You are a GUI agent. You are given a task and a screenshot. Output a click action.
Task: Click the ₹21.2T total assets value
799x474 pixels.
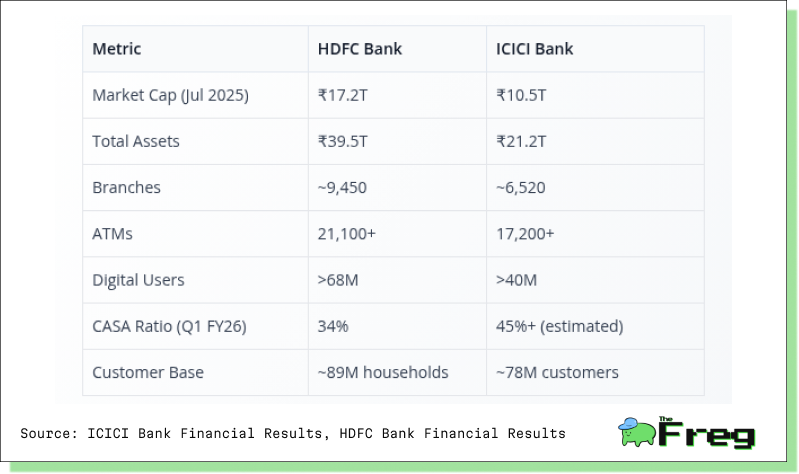click(x=521, y=141)
